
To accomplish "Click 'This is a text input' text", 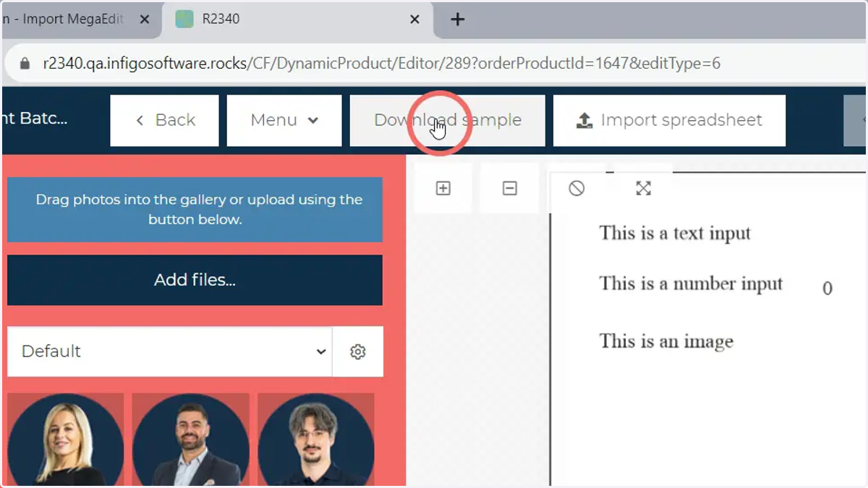I will click(675, 234).
